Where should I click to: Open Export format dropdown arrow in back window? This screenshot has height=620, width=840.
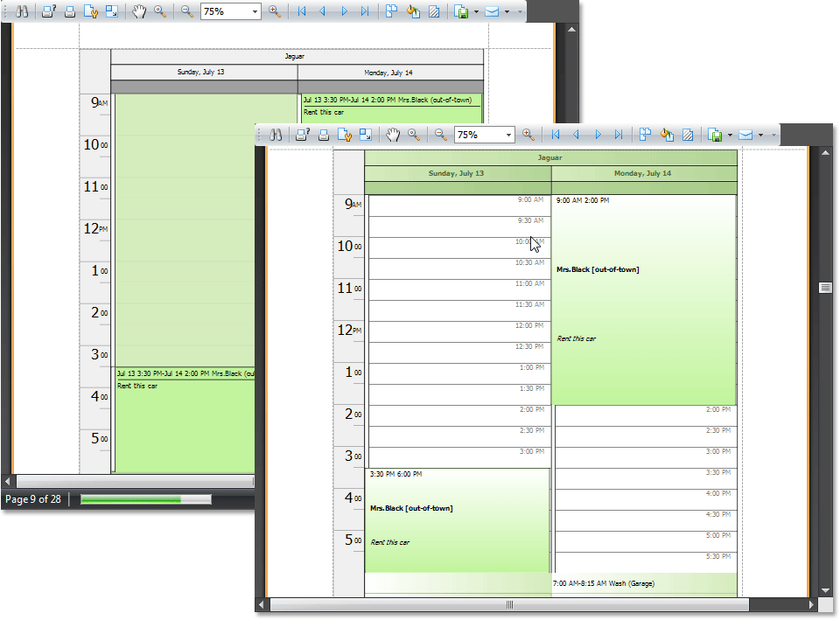(x=476, y=11)
